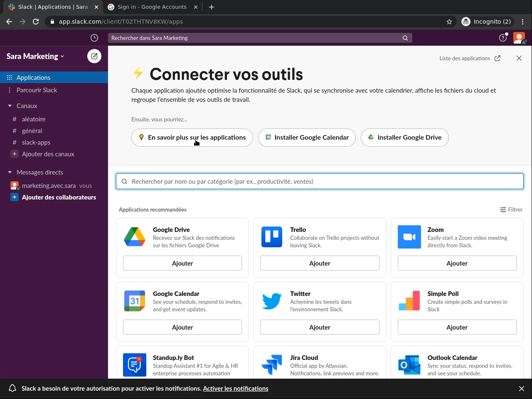Switch to Sign in - Google Accounts tab
This screenshot has height=399, width=532.
pos(152,7)
